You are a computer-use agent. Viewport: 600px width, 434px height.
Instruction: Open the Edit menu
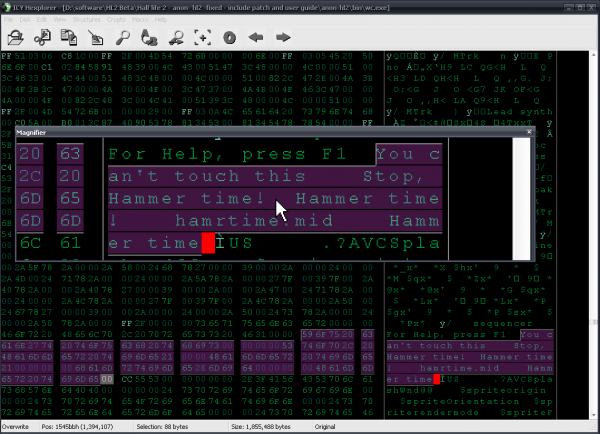click(x=42, y=20)
